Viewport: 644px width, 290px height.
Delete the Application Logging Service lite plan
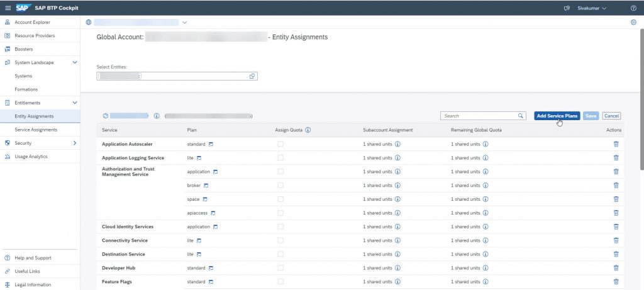pos(616,158)
